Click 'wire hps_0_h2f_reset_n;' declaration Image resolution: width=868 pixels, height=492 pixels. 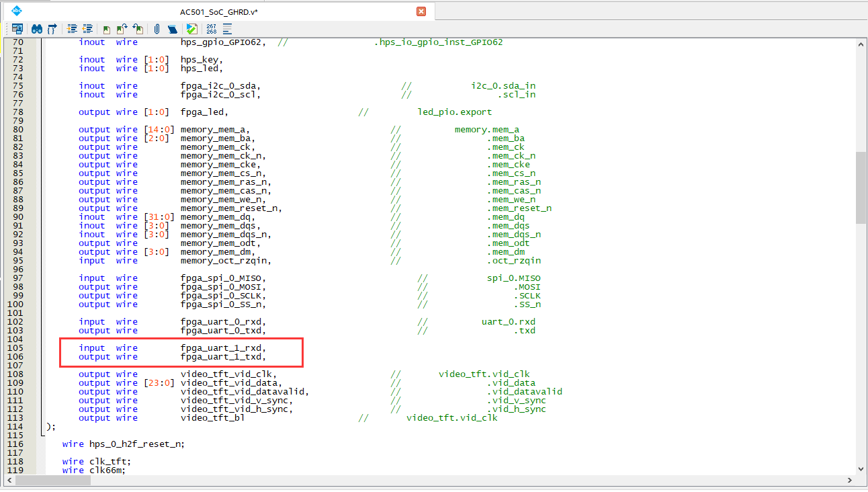123,444
